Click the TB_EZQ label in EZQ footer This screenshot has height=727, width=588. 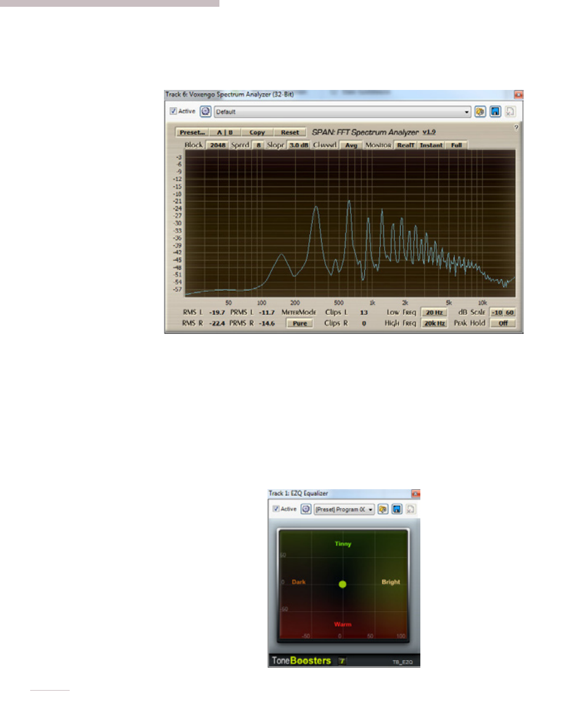click(402, 662)
